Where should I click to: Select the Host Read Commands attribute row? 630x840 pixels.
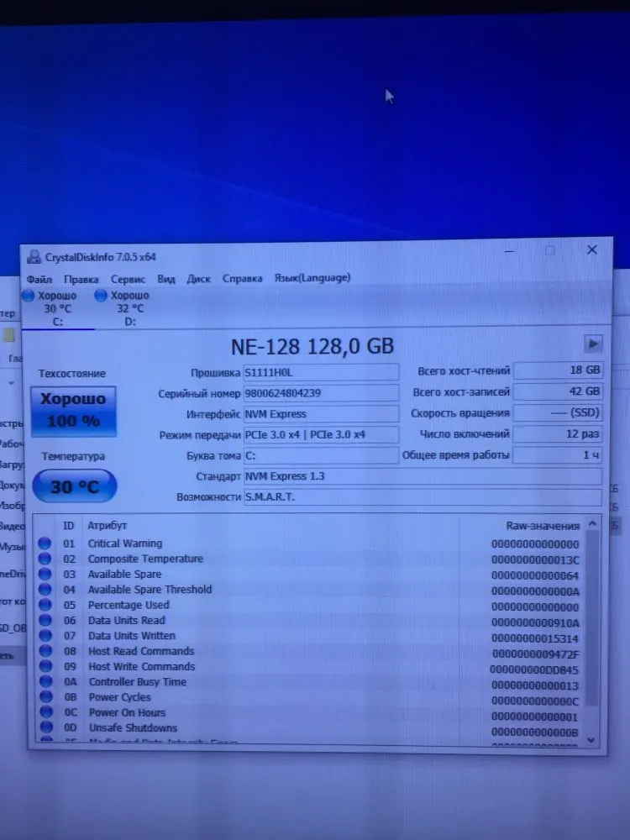310,652
